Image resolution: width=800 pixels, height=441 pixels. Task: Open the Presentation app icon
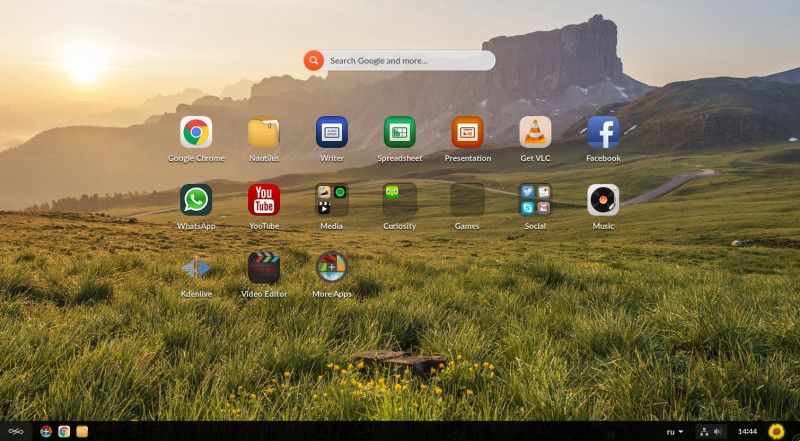[467, 132]
